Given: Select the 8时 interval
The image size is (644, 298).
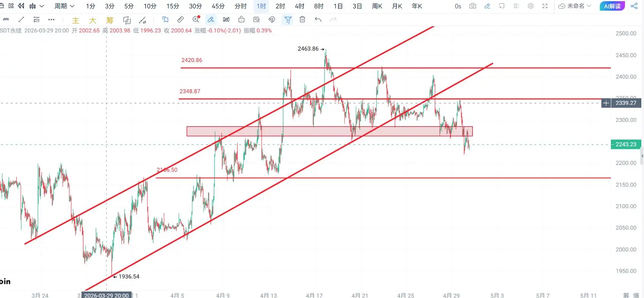Looking at the screenshot, I should click(x=319, y=6).
